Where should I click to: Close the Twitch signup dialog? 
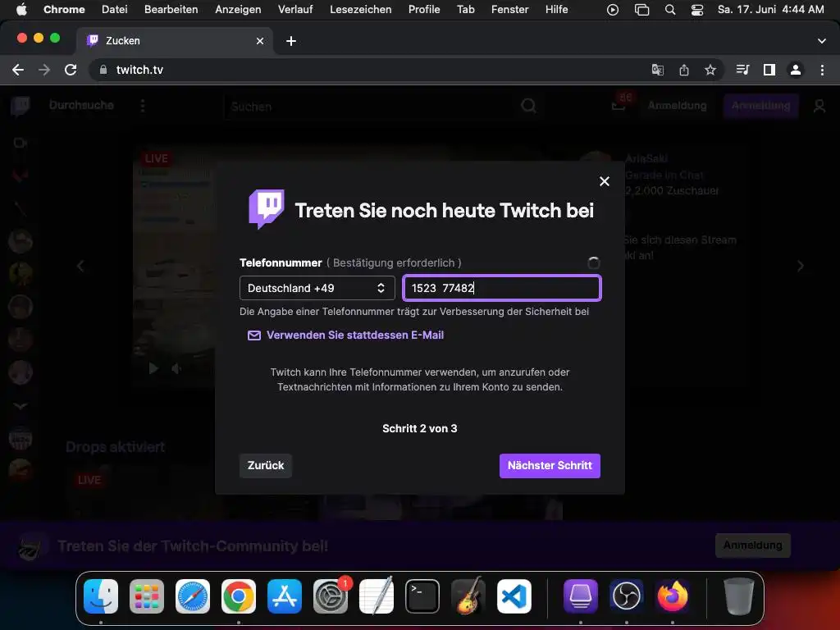coord(605,181)
